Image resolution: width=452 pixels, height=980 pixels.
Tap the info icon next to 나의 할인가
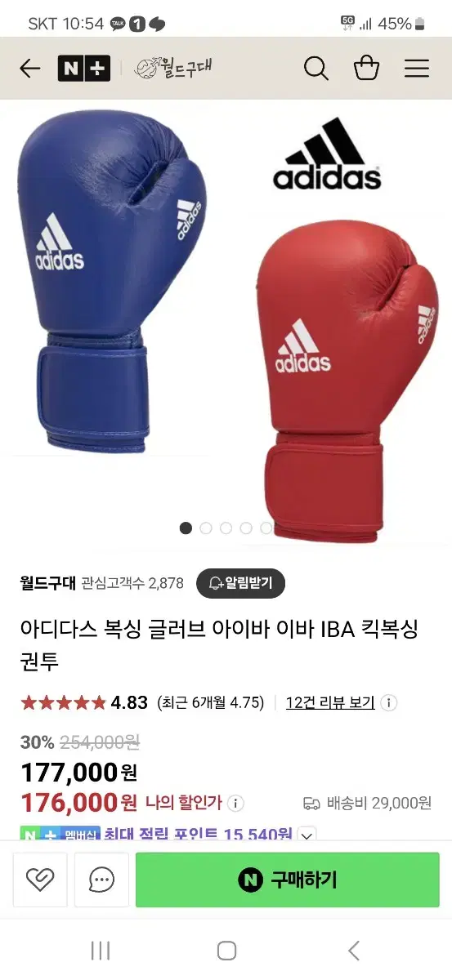[235, 803]
